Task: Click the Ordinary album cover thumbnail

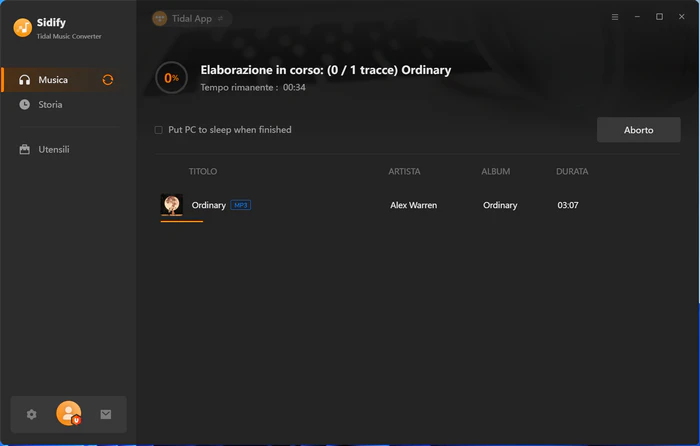Action: tap(172, 205)
